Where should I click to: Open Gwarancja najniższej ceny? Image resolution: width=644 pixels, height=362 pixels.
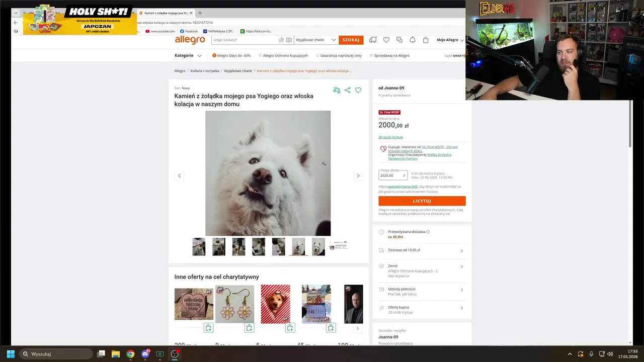[339, 55]
